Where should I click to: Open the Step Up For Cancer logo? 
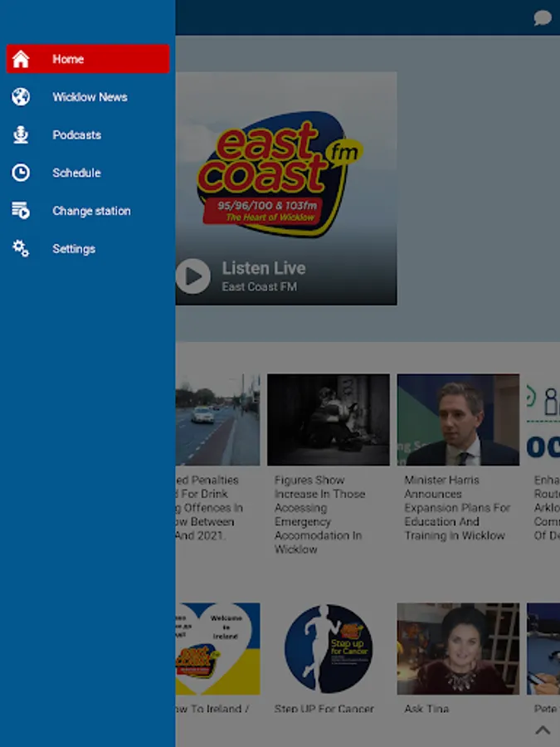(328, 649)
